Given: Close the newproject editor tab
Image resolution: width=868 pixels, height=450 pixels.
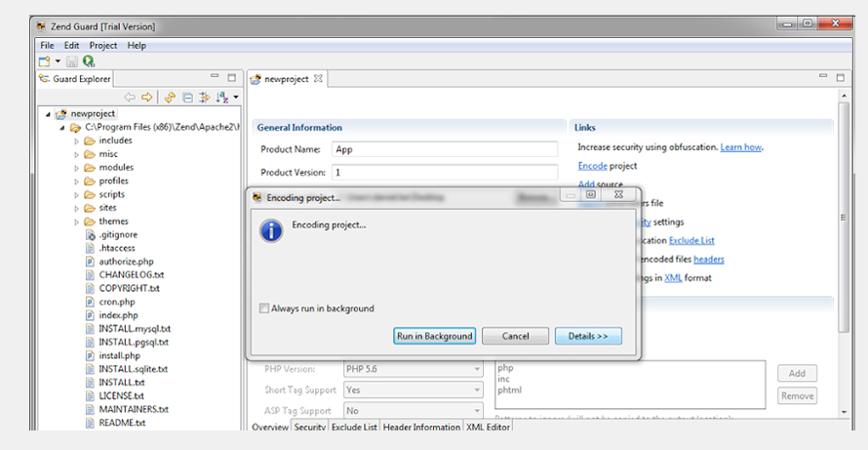Looking at the screenshot, I should (x=318, y=79).
